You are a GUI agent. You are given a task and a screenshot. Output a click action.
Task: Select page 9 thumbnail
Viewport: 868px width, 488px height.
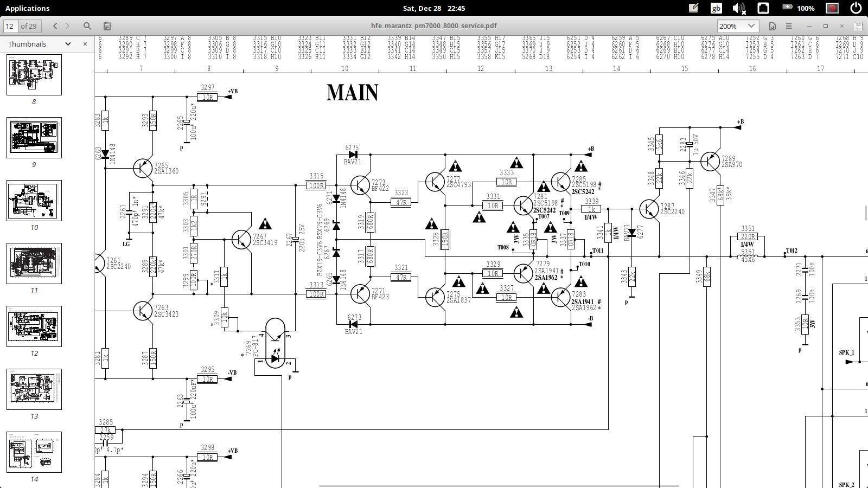pos(34,138)
